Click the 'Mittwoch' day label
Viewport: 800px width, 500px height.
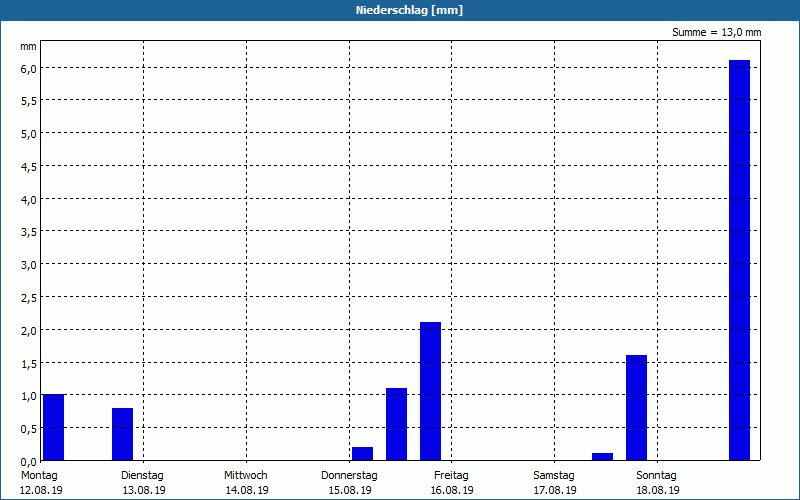click(245, 476)
